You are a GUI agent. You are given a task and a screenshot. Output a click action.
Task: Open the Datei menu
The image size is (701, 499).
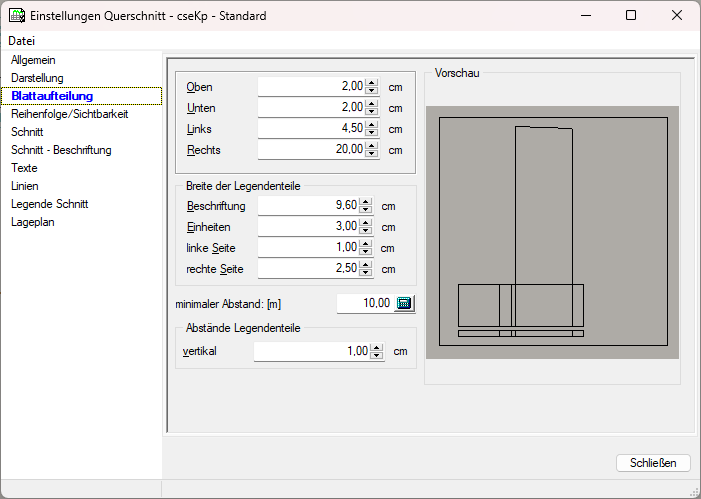coord(21,41)
